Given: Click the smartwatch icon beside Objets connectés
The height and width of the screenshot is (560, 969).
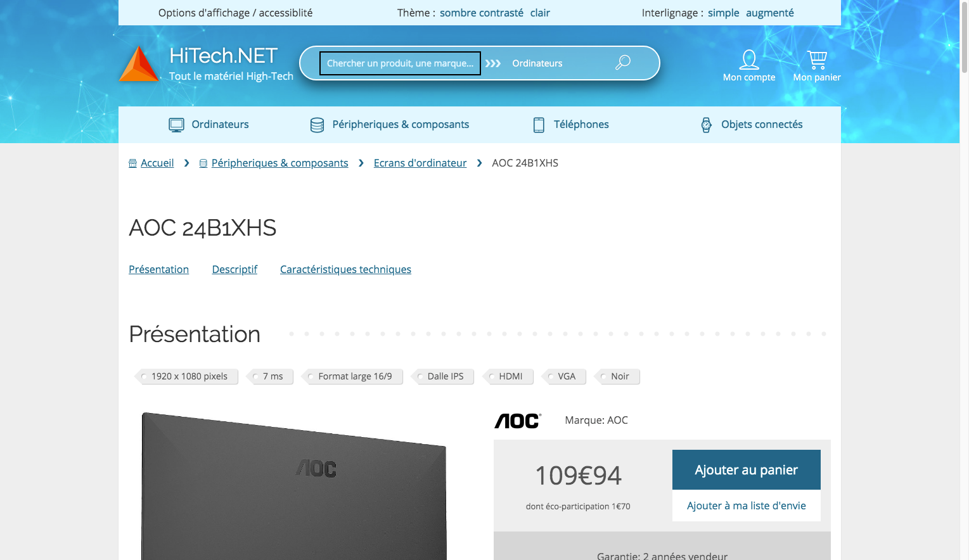Looking at the screenshot, I should pyautogui.click(x=706, y=125).
